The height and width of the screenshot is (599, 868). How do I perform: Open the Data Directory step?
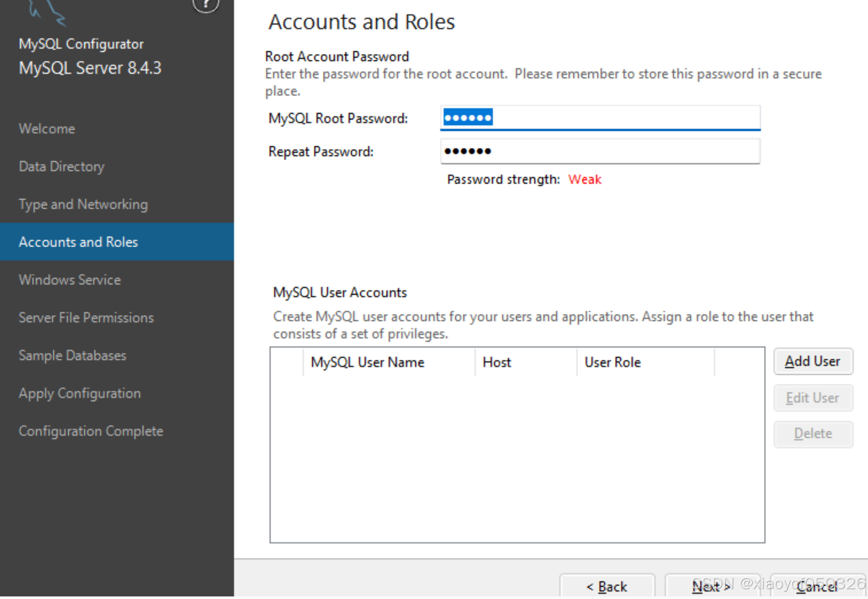point(62,166)
